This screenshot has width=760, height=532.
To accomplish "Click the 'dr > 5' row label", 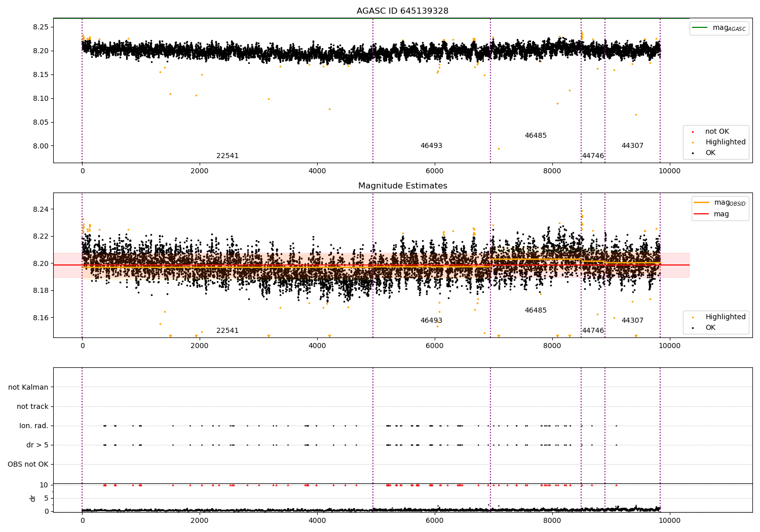I will (37, 445).
